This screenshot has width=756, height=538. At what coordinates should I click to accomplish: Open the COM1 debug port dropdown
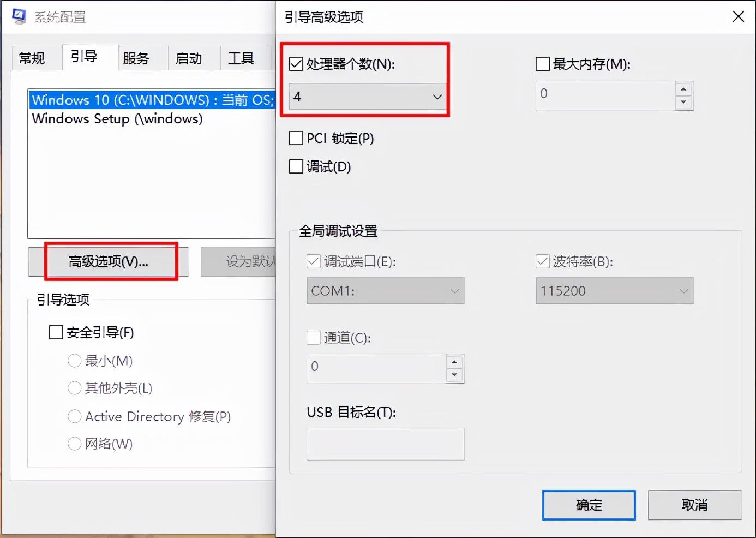pyautogui.click(x=385, y=291)
